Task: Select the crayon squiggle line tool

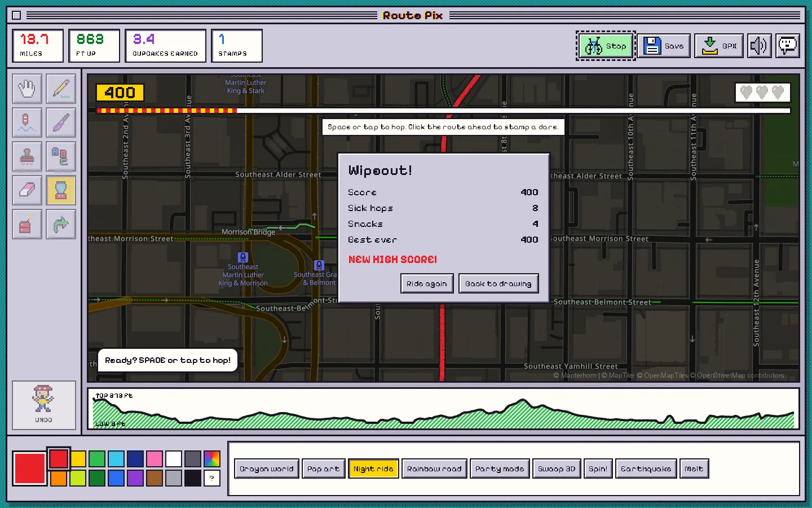Action: [27, 122]
